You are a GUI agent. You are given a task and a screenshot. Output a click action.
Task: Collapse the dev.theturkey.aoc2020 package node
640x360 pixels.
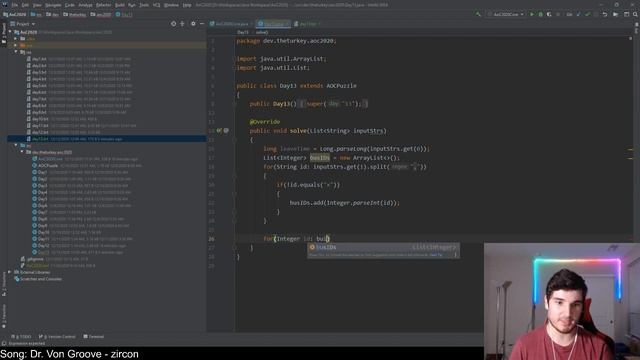[22, 152]
